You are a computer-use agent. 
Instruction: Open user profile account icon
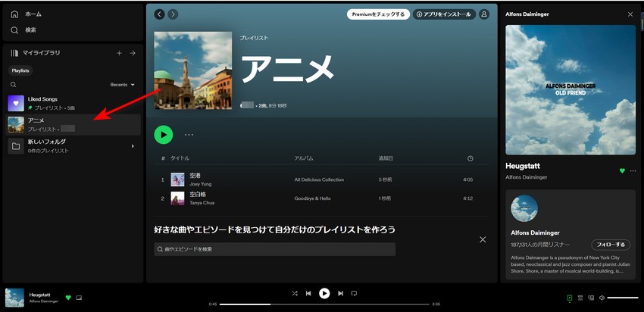[484, 14]
